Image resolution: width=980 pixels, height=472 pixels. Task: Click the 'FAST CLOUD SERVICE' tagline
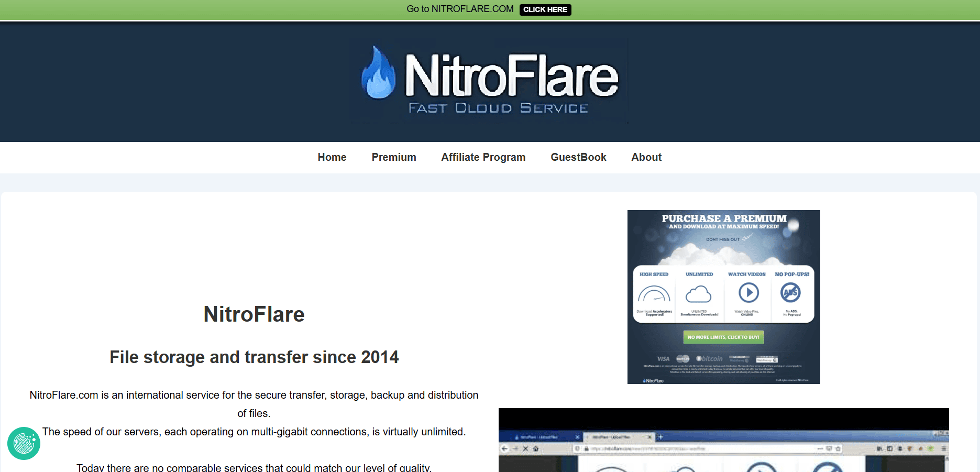click(x=498, y=108)
